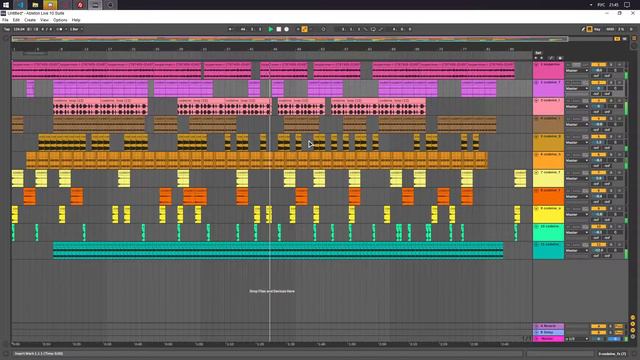The height and width of the screenshot is (360, 640).
Task: Open track 5 Master output dropdown
Action: click(x=577, y=142)
